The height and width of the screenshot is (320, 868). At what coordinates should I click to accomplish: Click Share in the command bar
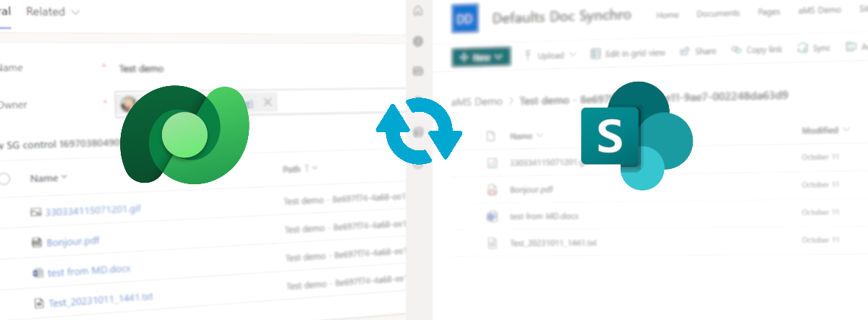pos(698,51)
